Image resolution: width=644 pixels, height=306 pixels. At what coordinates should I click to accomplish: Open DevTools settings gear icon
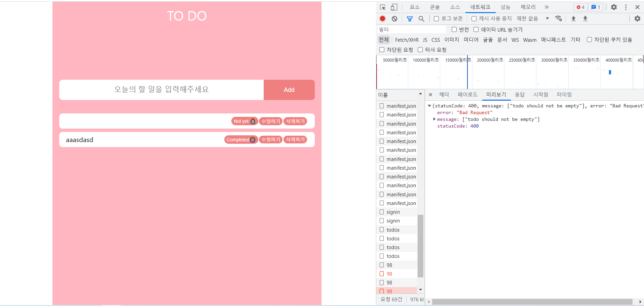tap(614, 7)
